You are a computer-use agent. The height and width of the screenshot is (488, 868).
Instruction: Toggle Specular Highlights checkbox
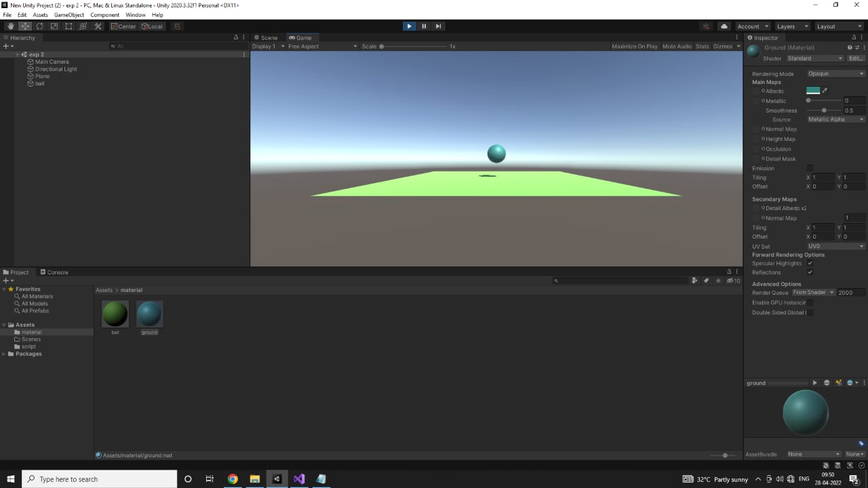(x=810, y=263)
